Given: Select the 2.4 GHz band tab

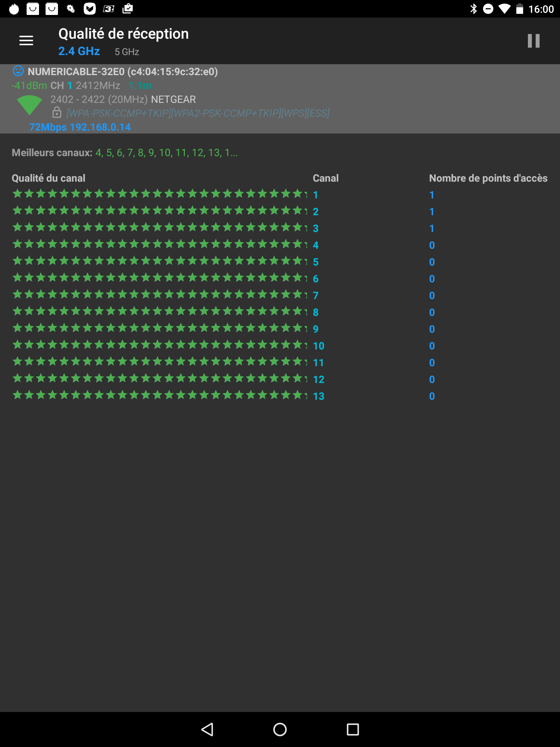Looking at the screenshot, I should point(79,51).
